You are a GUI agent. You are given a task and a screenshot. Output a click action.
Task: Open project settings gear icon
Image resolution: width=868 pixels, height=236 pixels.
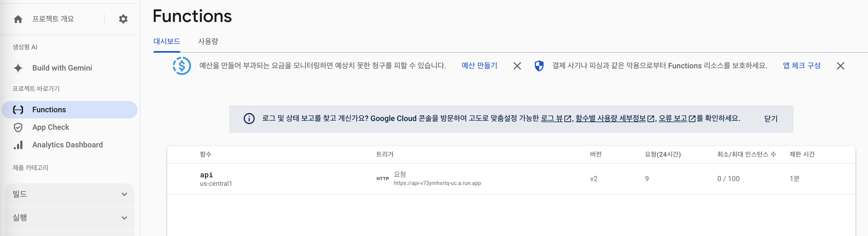click(123, 19)
